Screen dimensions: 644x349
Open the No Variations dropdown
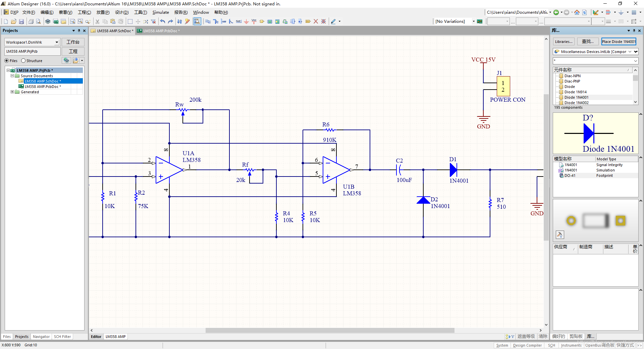point(474,21)
